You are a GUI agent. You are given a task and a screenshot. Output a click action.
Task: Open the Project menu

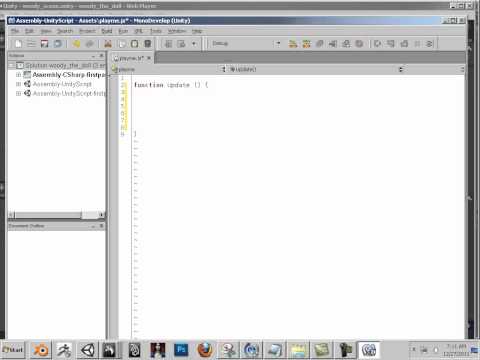pyautogui.click(x=87, y=31)
